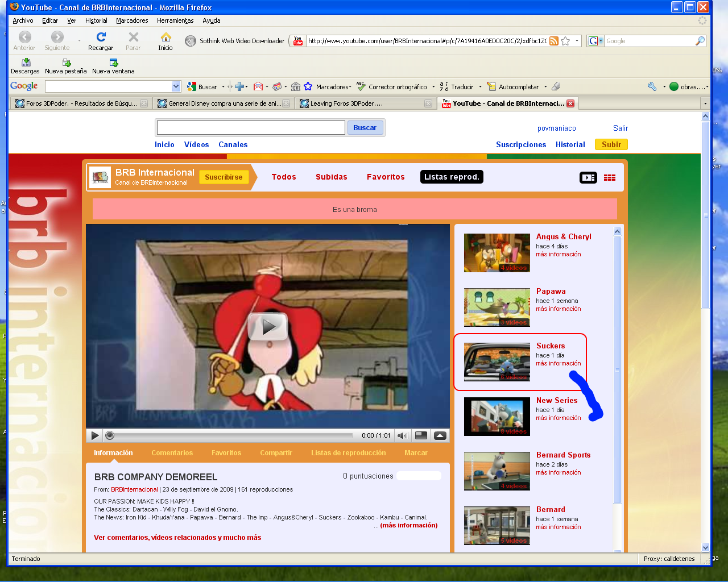The width and height of the screenshot is (728, 582).
Task: Click the search magnifier in Firefox search box
Action: 700,41
